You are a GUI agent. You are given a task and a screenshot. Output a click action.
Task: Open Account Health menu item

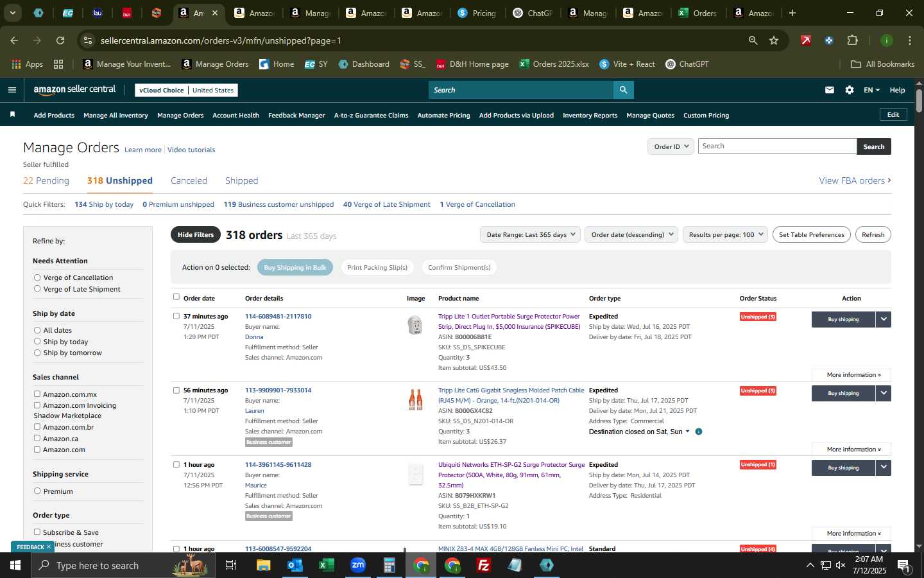(235, 116)
